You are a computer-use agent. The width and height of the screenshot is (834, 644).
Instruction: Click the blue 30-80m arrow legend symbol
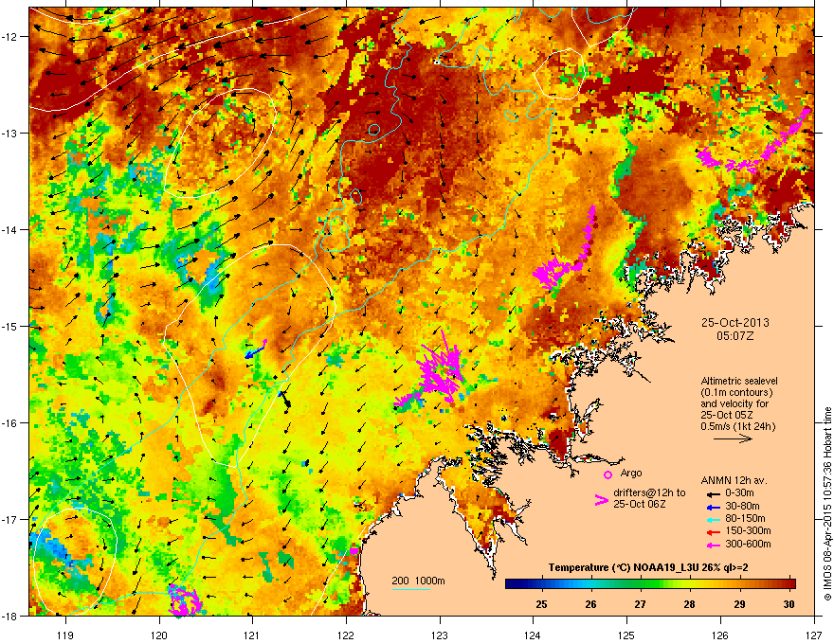click(712, 507)
